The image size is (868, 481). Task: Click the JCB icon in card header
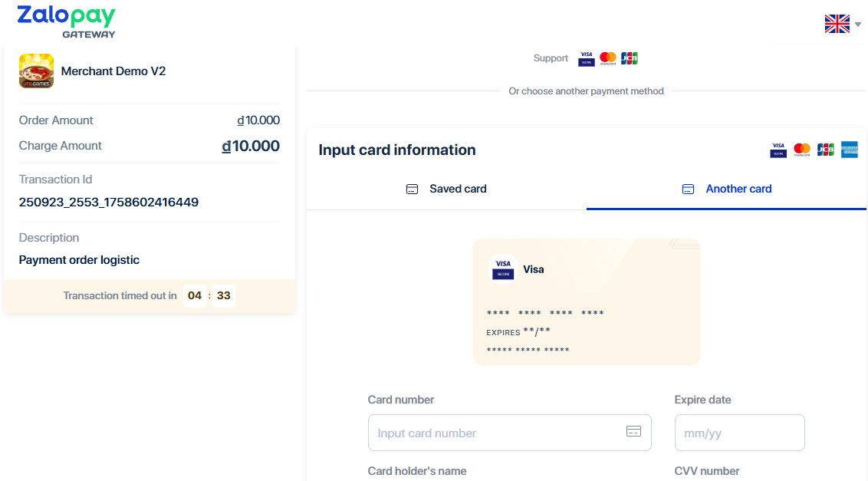[826, 150]
